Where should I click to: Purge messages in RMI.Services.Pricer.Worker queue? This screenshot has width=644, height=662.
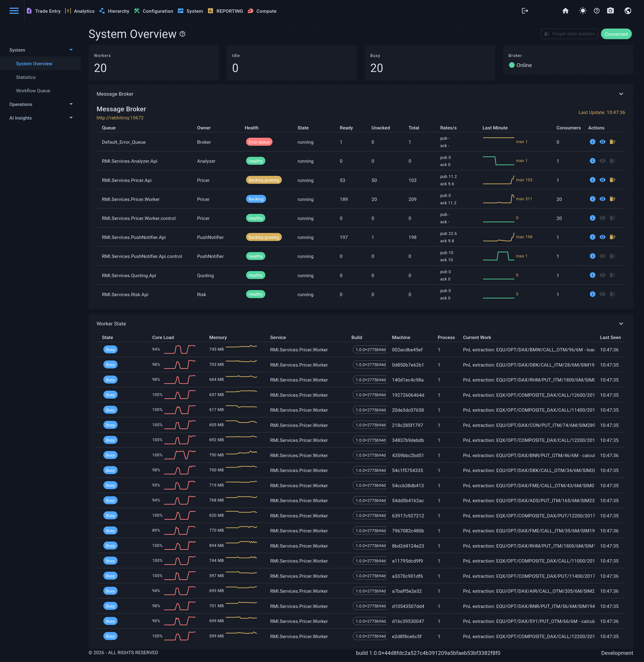click(612, 199)
